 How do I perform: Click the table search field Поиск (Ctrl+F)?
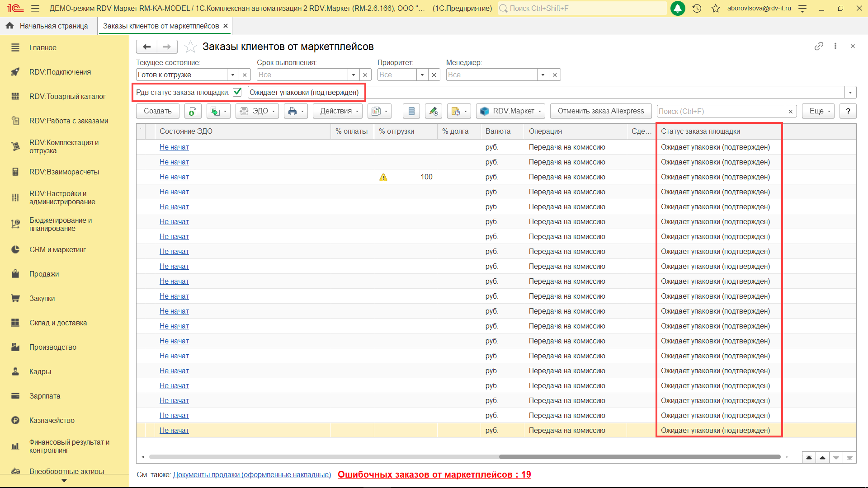point(720,111)
